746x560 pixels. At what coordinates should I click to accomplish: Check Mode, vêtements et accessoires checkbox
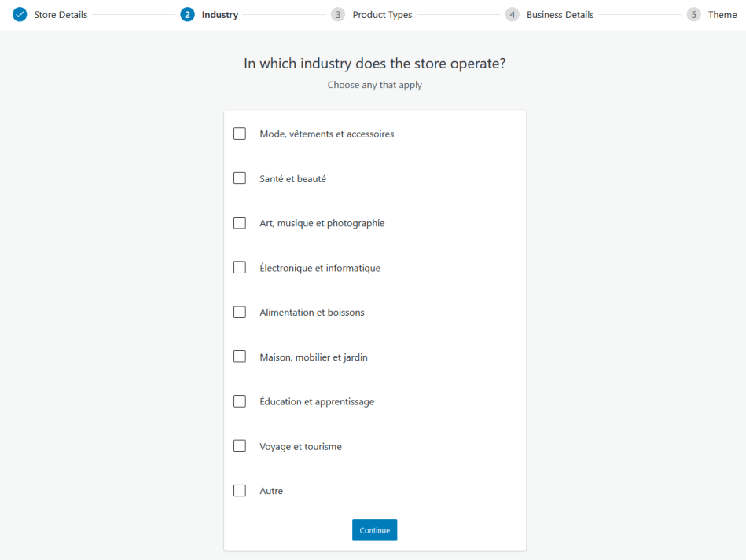(x=240, y=134)
